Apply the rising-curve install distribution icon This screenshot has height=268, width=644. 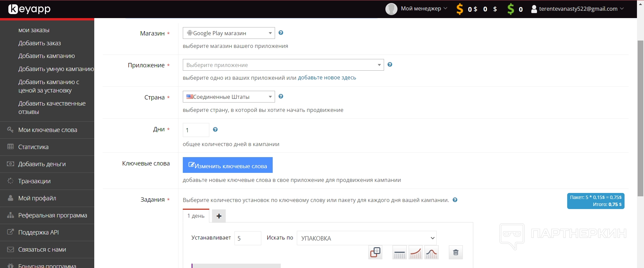click(416, 252)
